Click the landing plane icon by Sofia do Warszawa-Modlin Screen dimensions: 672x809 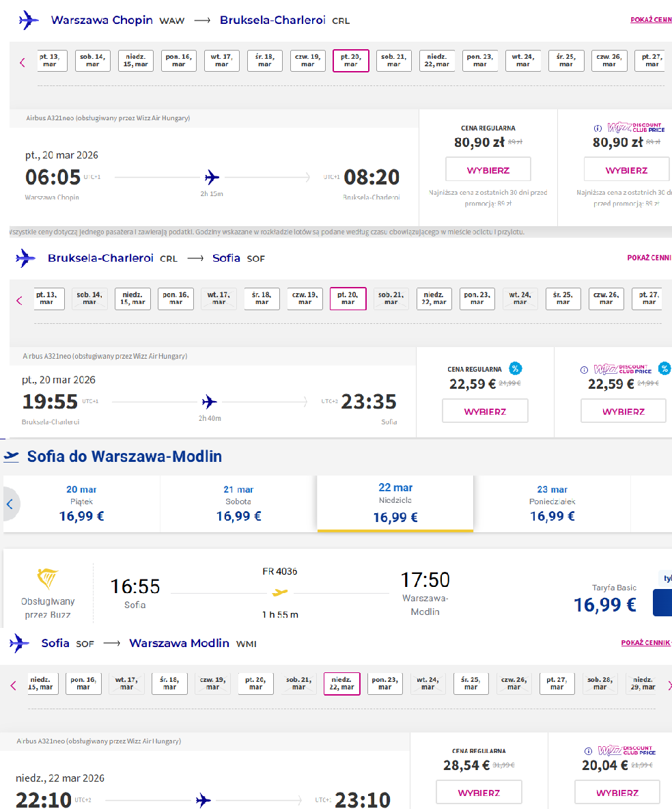tap(12, 456)
